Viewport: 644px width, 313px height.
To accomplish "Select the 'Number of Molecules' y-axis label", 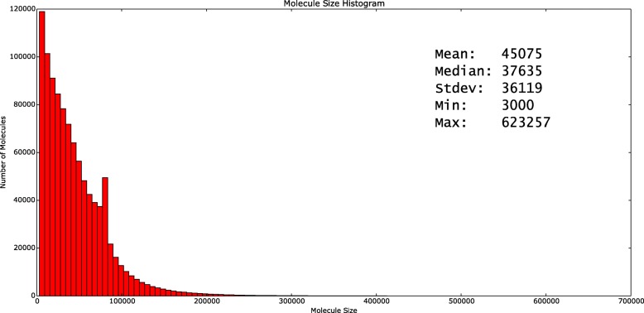I will point(3,152).
